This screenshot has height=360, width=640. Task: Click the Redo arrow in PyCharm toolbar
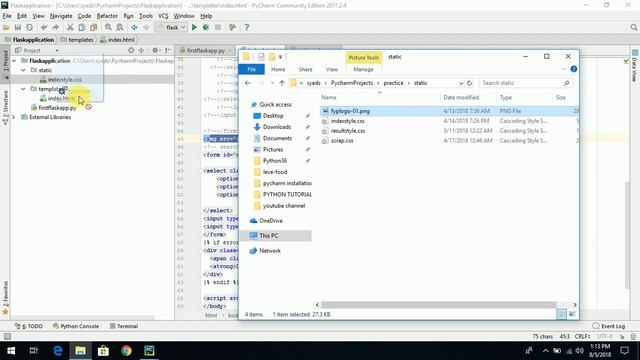point(55,27)
